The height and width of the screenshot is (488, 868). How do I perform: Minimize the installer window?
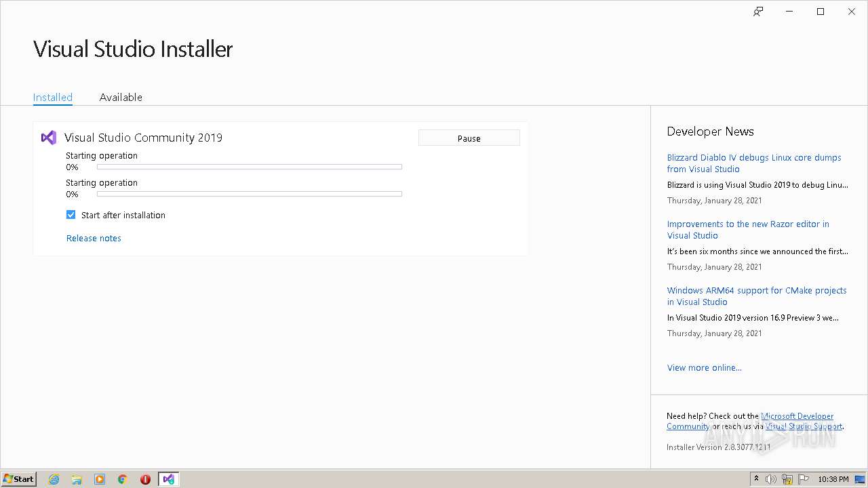pyautogui.click(x=790, y=12)
